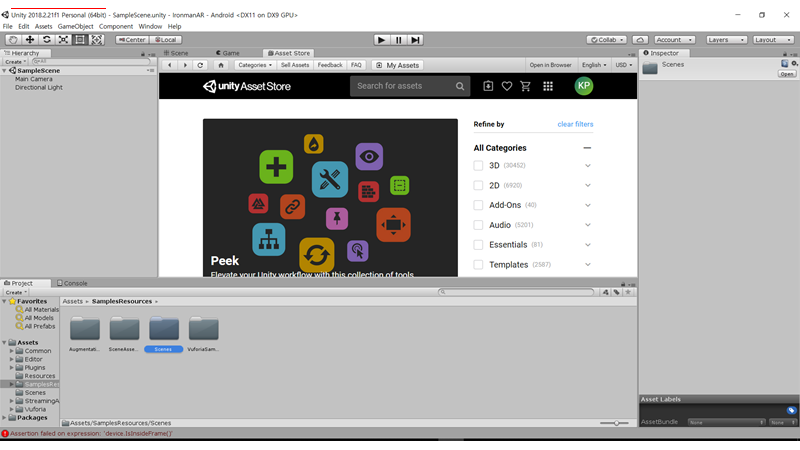Screen dimensions: 800x450
Task: Click the Unity Asset Store logo
Action: [x=247, y=86]
